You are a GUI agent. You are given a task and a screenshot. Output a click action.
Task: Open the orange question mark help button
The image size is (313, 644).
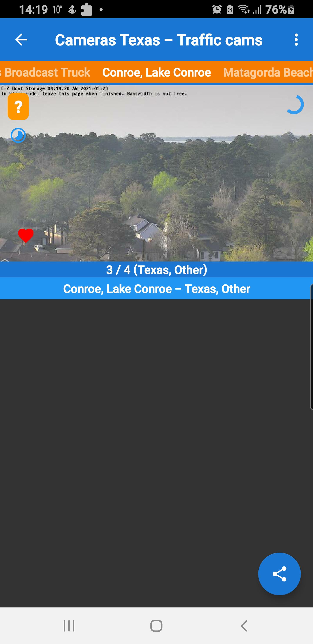(x=18, y=107)
